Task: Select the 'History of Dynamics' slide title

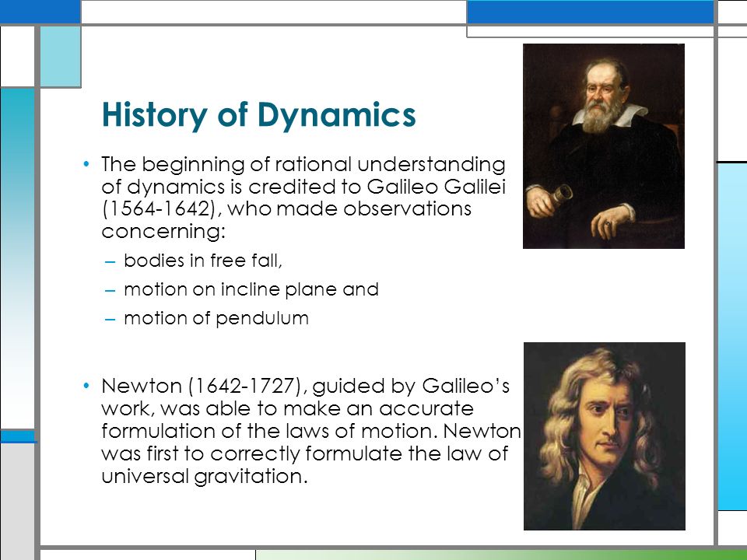Action: (258, 115)
